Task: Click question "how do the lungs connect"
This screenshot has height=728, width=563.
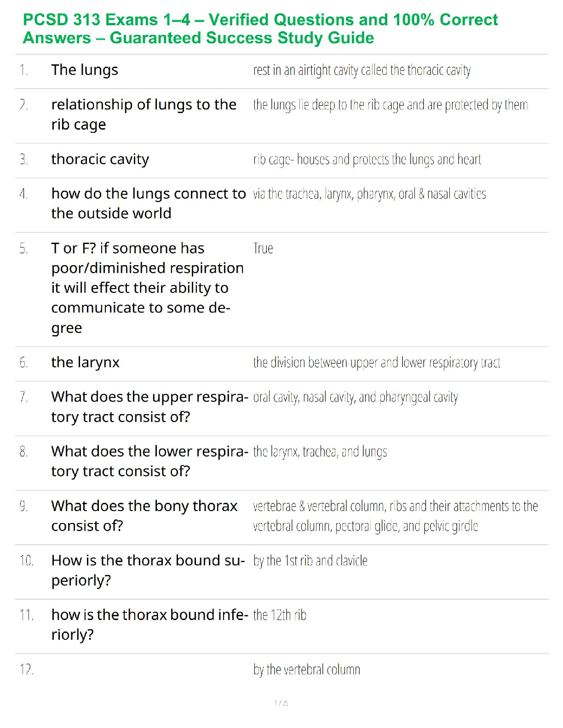Action: click(x=148, y=203)
